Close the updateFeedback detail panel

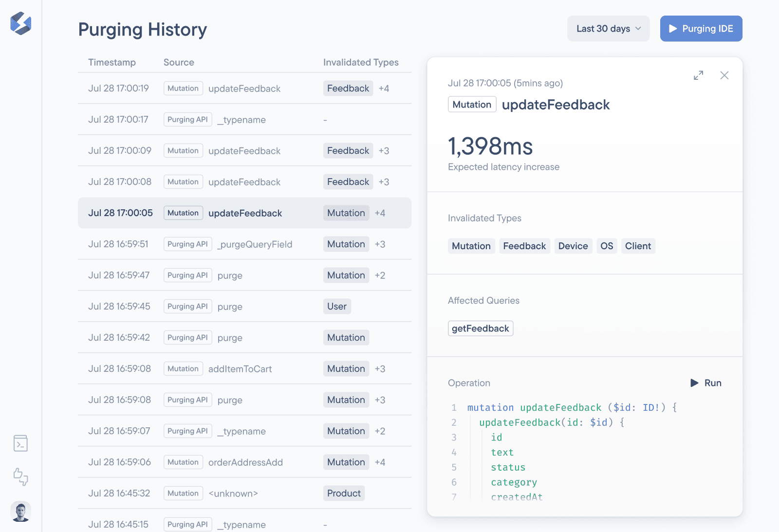[x=724, y=75]
